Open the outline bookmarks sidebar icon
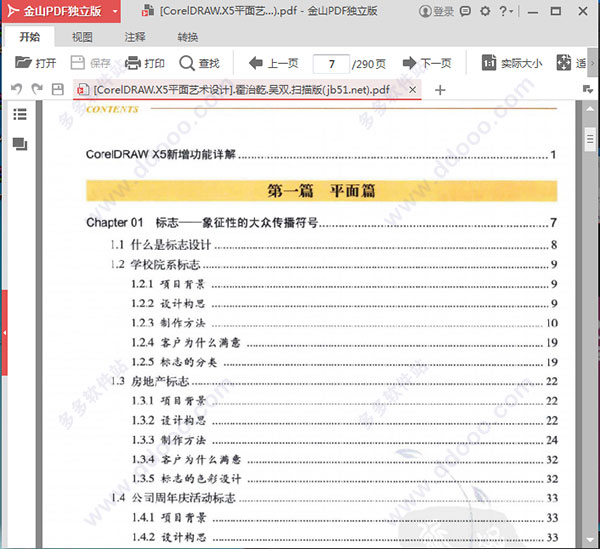Image resolution: width=600 pixels, height=549 pixels. coord(20,114)
